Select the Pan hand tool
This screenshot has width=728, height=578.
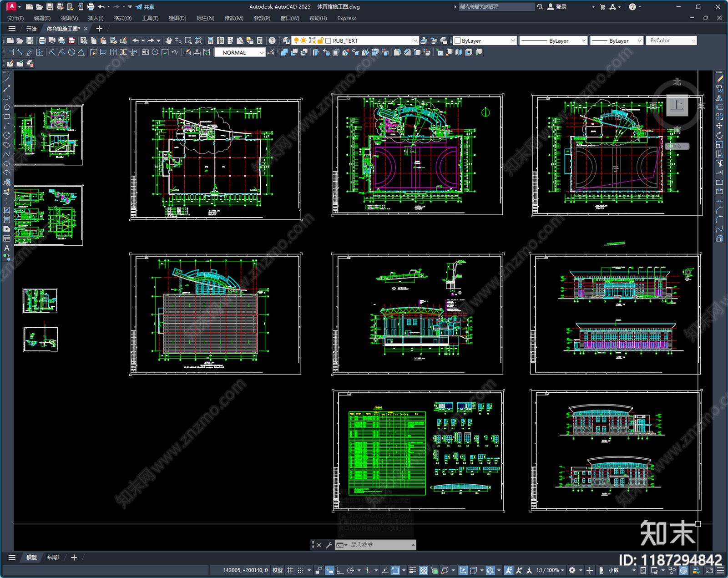coord(169,41)
